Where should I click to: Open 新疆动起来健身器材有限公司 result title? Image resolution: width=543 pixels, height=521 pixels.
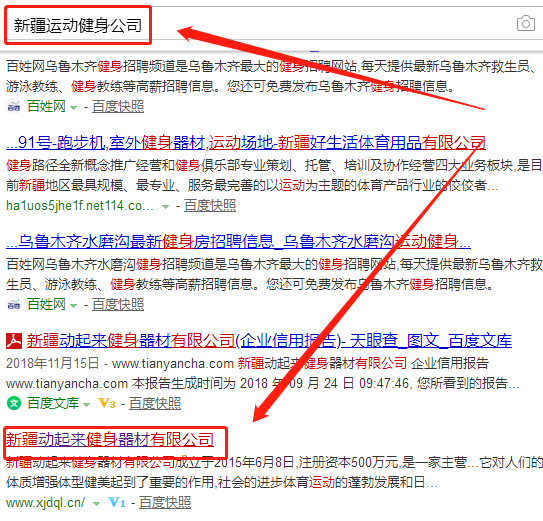tap(110, 440)
